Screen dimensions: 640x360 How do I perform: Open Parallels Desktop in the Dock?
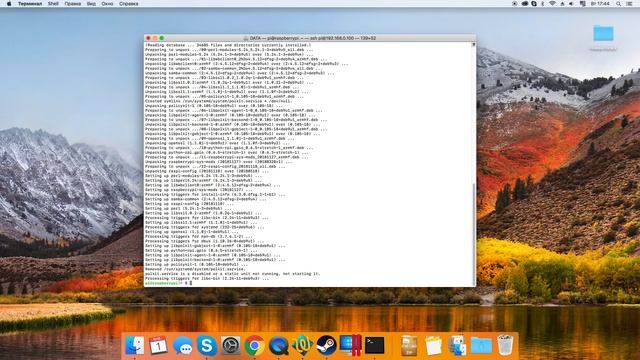pyautogui.click(x=350, y=346)
